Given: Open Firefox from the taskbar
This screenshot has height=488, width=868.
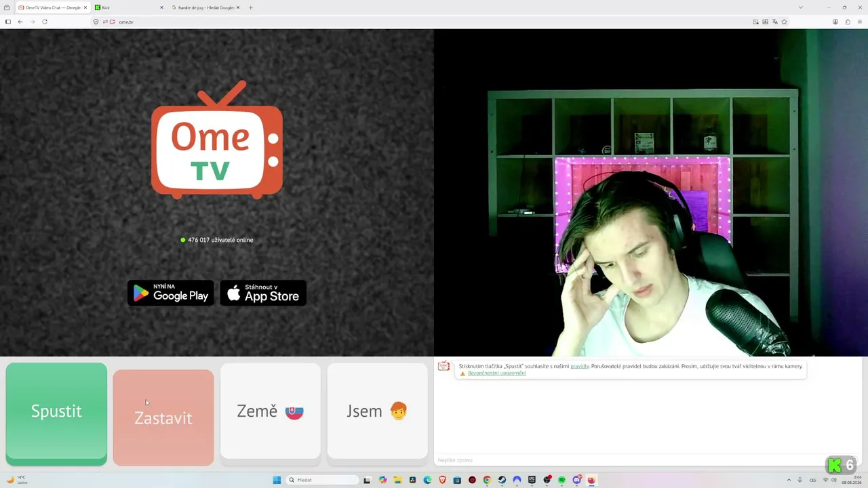Looking at the screenshot, I should 591,480.
